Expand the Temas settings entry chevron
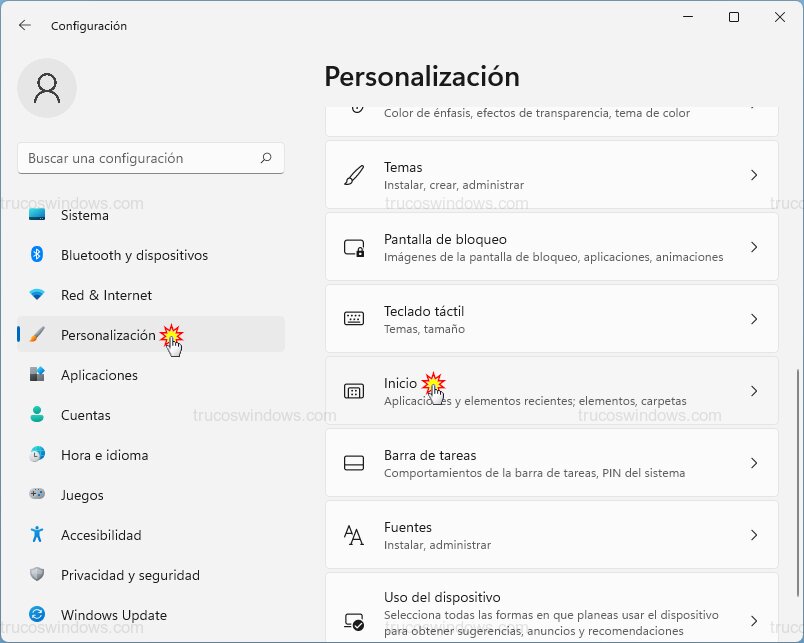This screenshot has height=643, width=804. pos(754,174)
